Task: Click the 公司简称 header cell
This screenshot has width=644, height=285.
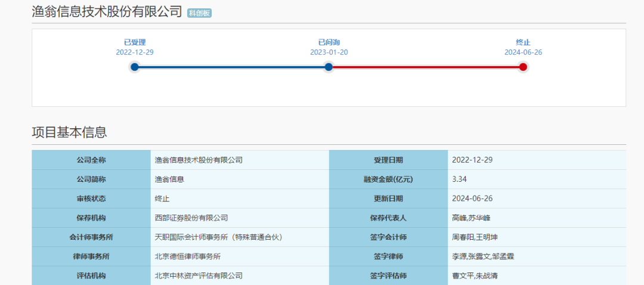Action: 91,179
